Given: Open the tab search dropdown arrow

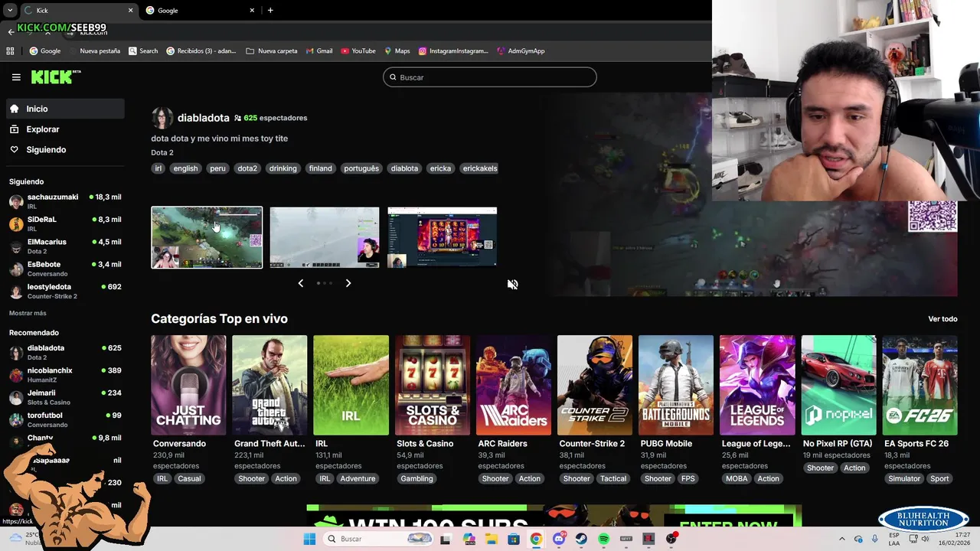Looking at the screenshot, I should pos(10,10).
